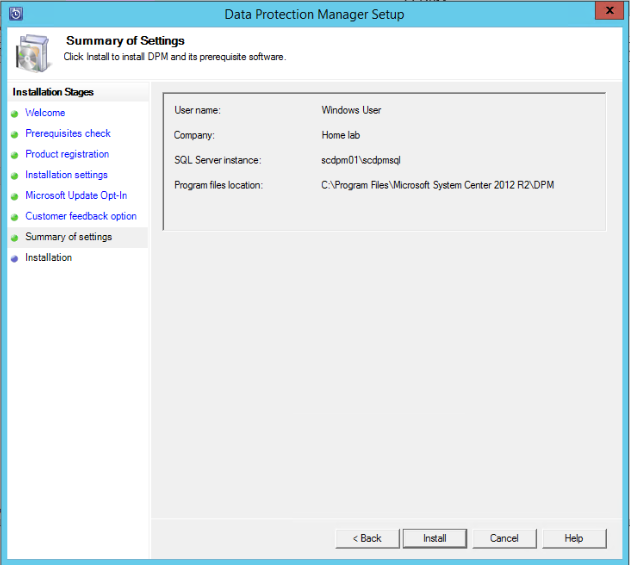Cancel the DPM setup
This screenshot has height=565, width=630.
(504, 538)
